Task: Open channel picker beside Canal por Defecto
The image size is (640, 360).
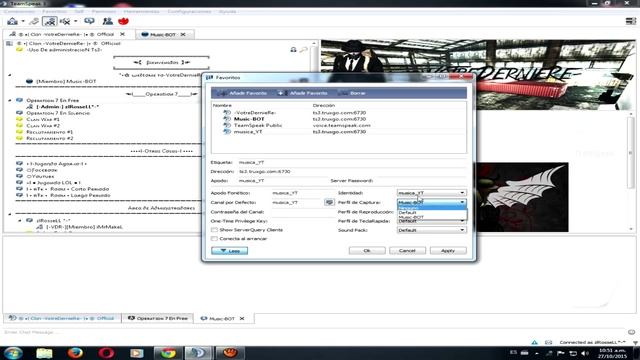Action: pos(329,202)
